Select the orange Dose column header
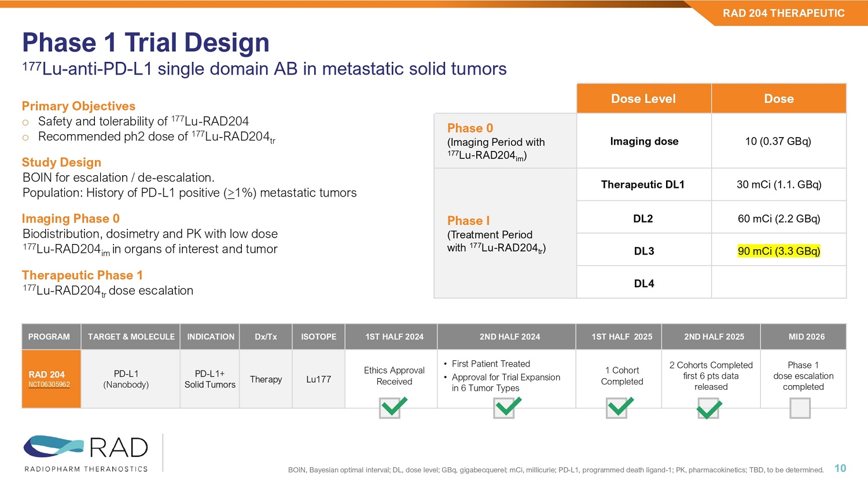Screen dimensions: 868x488 click(x=778, y=99)
